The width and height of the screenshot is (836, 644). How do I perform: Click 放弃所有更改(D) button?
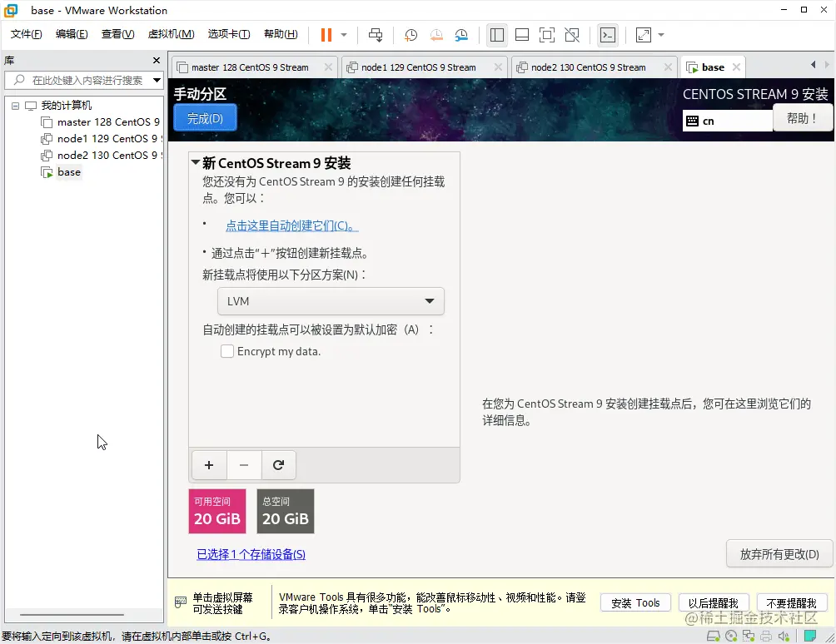(x=779, y=554)
